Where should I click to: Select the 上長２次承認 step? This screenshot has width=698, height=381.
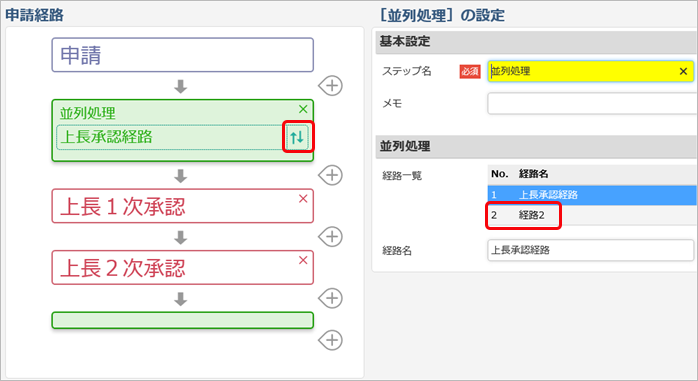coord(183,268)
